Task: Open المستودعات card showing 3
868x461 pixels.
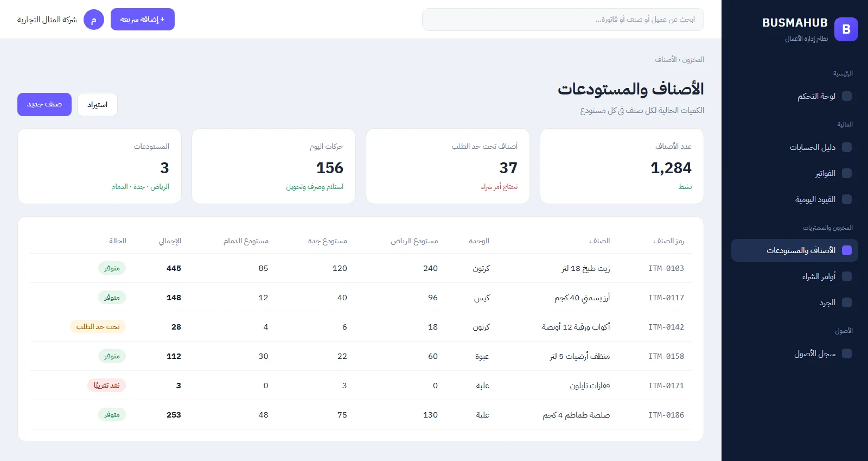Action: pyautogui.click(x=99, y=166)
